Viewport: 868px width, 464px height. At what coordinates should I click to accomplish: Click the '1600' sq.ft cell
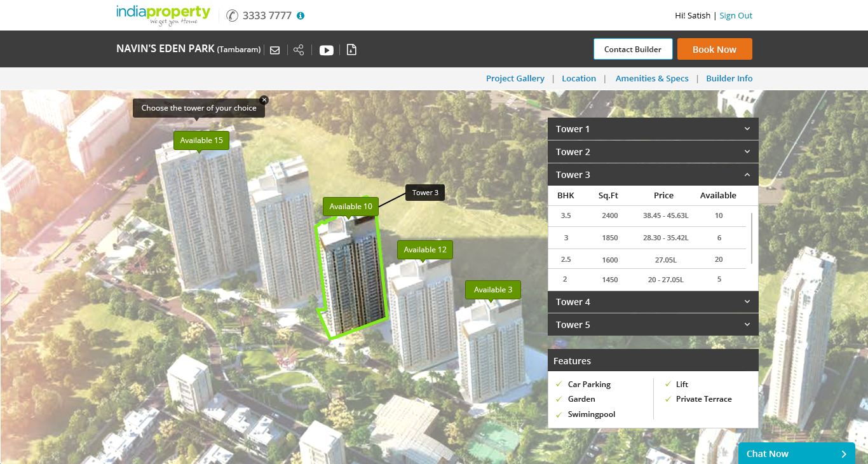click(x=610, y=259)
